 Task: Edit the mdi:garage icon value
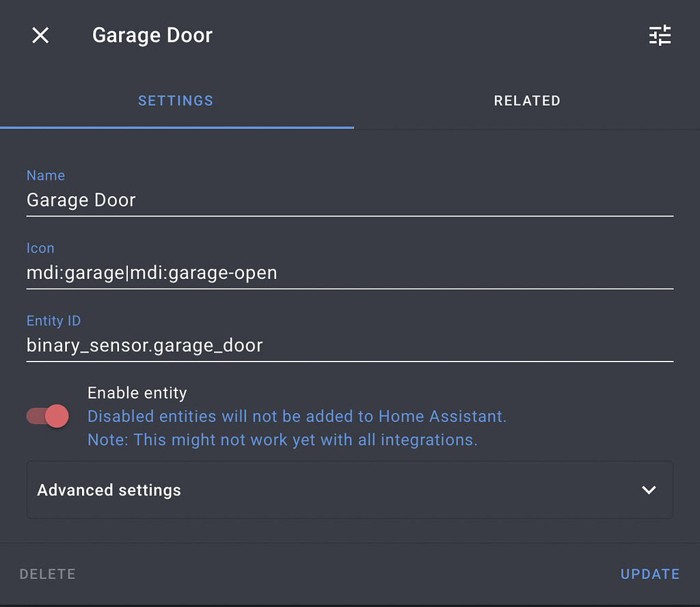(x=150, y=272)
